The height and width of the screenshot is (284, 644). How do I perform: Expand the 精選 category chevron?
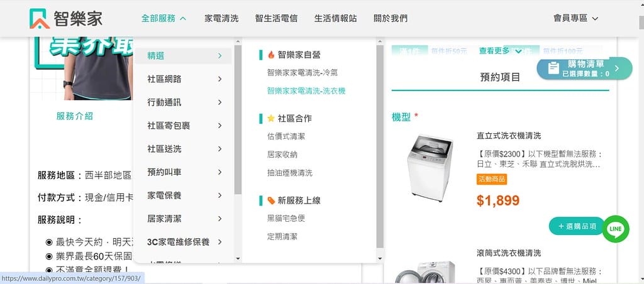click(219, 56)
